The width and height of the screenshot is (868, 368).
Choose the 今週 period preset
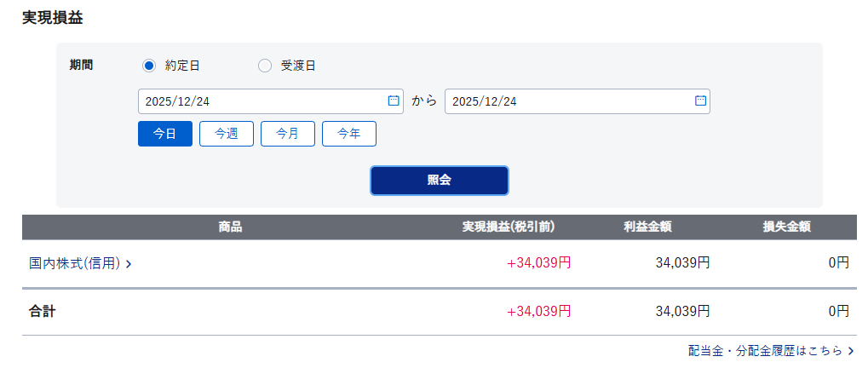pyautogui.click(x=227, y=134)
